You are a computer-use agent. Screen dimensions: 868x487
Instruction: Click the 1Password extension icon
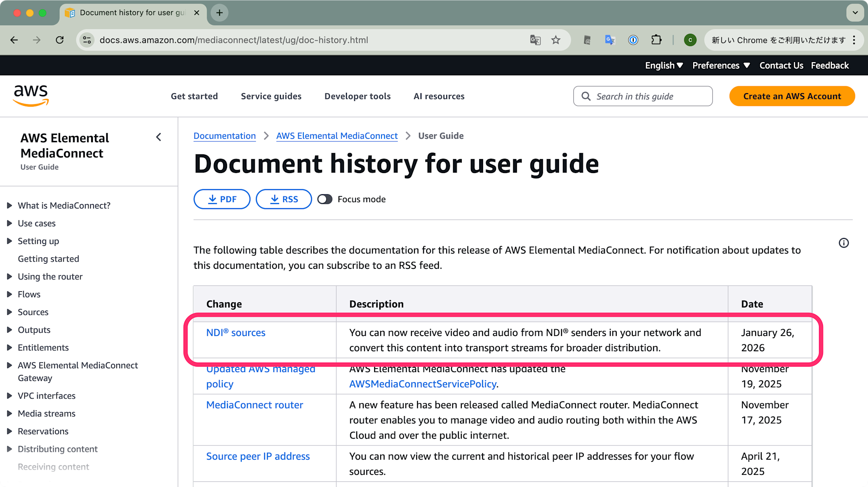[x=633, y=40]
